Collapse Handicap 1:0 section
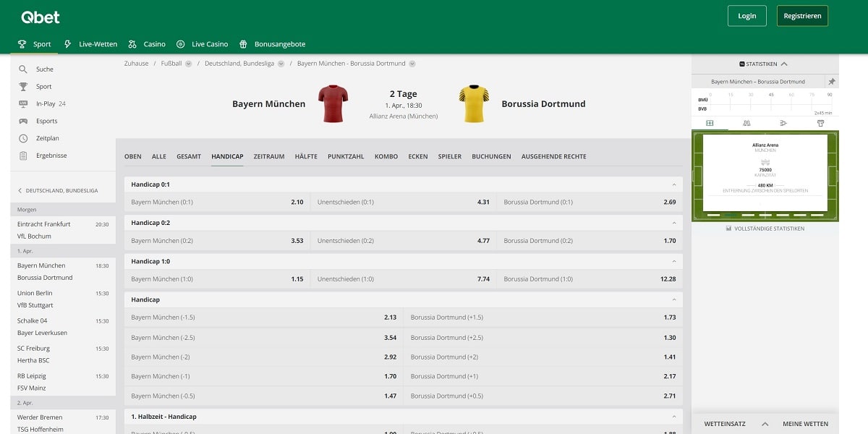Viewport: 868px width, 434px height. (674, 262)
